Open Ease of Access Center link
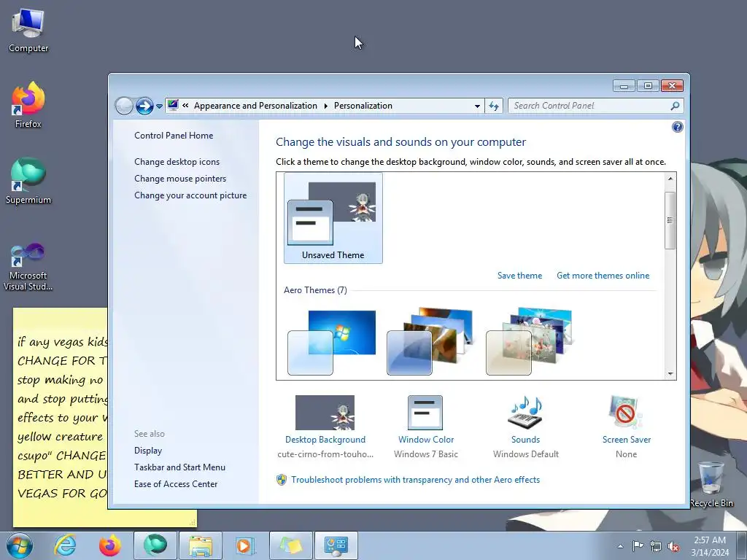 tap(175, 484)
